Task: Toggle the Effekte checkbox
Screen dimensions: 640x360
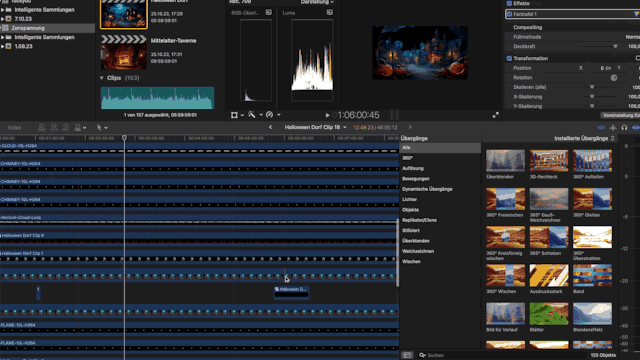Action: click(x=509, y=3)
